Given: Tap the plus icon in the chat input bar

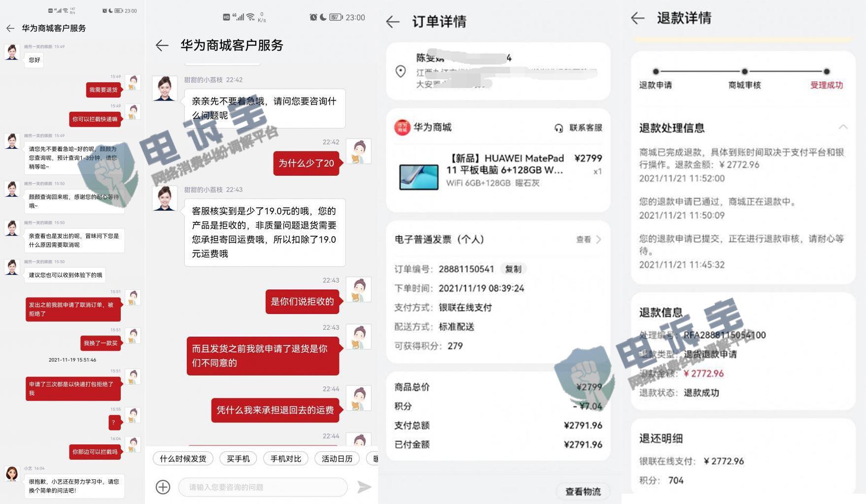Looking at the screenshot, I should [x=163, y=487].
